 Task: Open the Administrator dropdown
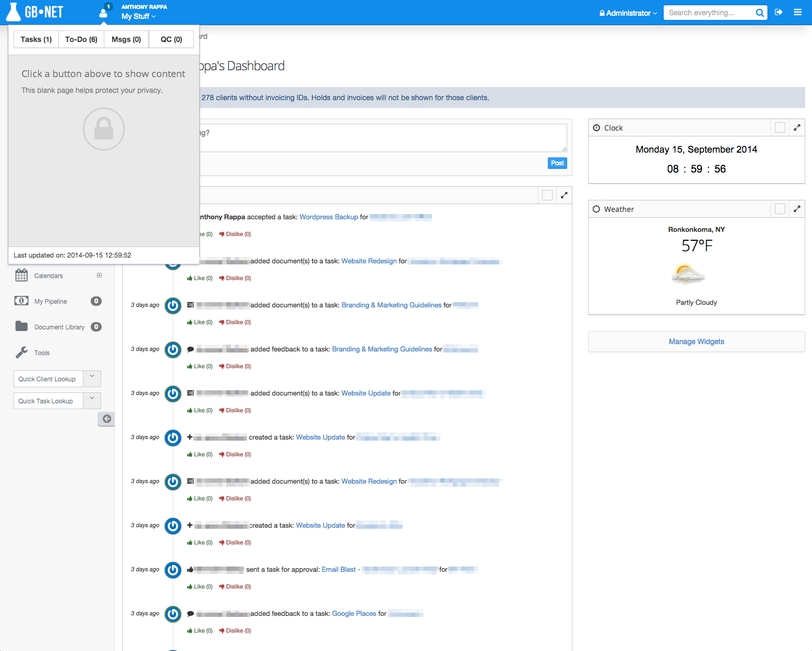coord(628,13)
